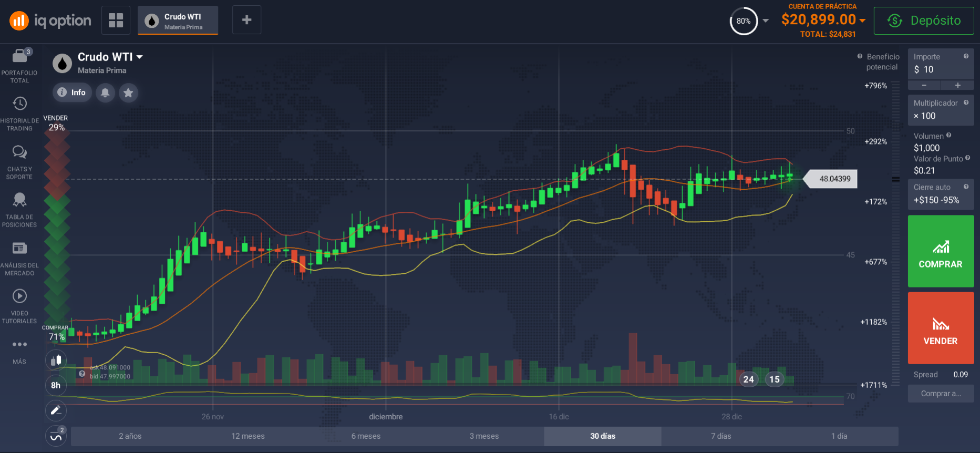Open the candlestick chart type selector
This screenshot has width=980, height=453.
pyautogui.click(x=56, y=360)
